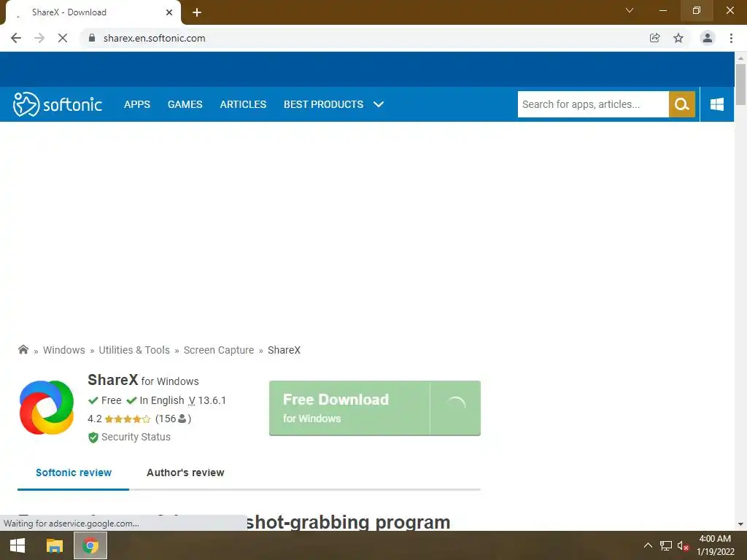747x560 pixels.
Task: Click the star rating icons
Action: 127,419
